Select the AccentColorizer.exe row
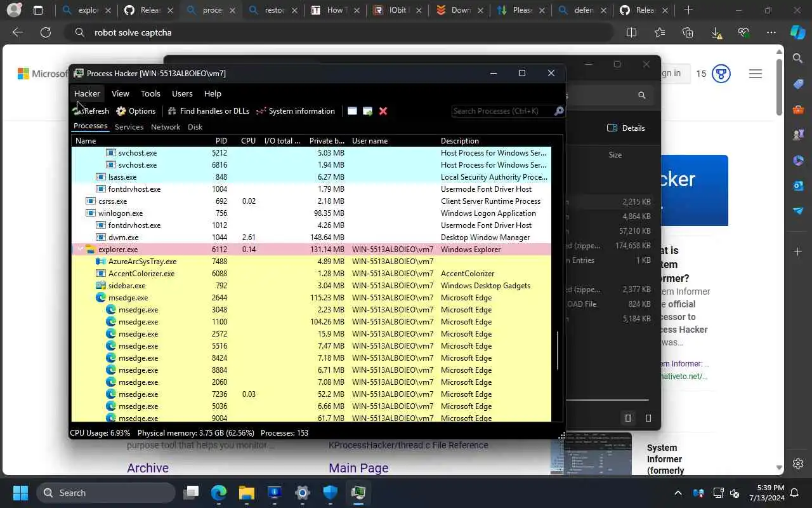812x508 pixels. 311,274
